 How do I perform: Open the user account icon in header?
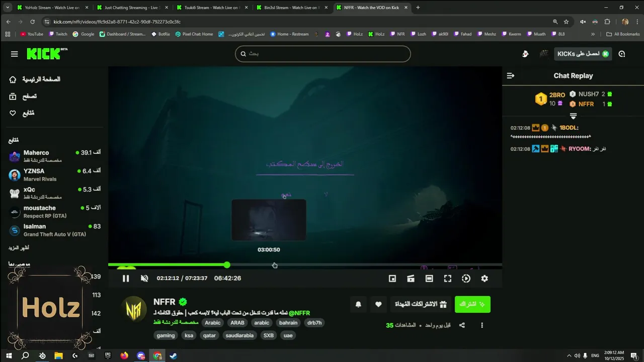(622, 54)
